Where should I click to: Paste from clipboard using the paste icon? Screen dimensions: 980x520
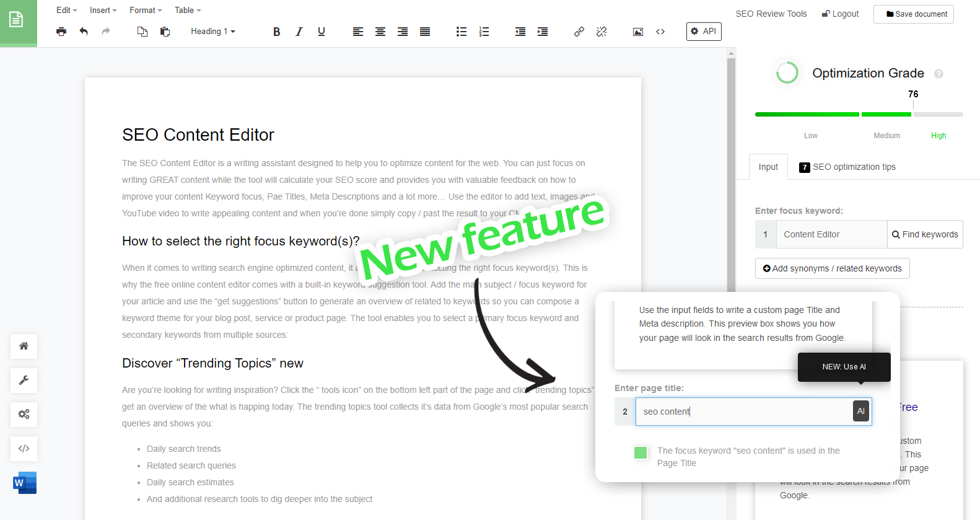(165, 32)
